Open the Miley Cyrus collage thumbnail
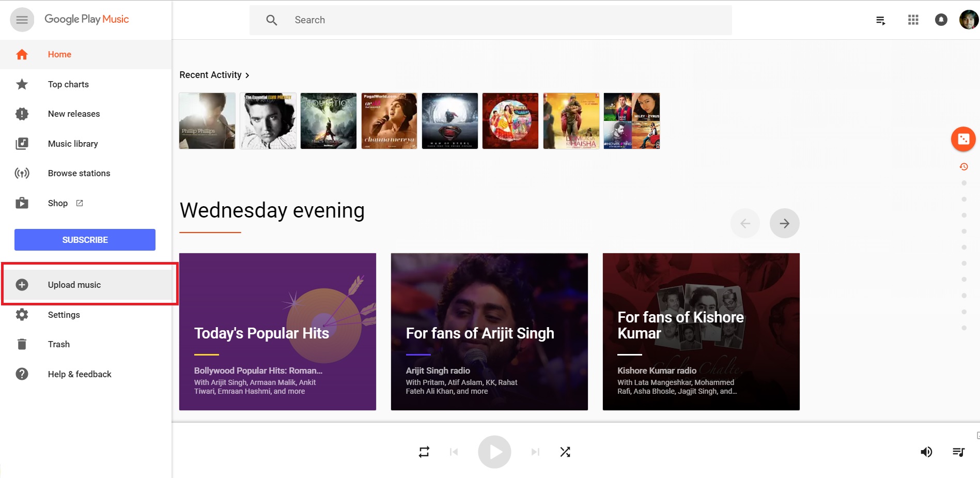The height and width of the screenshot is (478, 980). (632, 121)
